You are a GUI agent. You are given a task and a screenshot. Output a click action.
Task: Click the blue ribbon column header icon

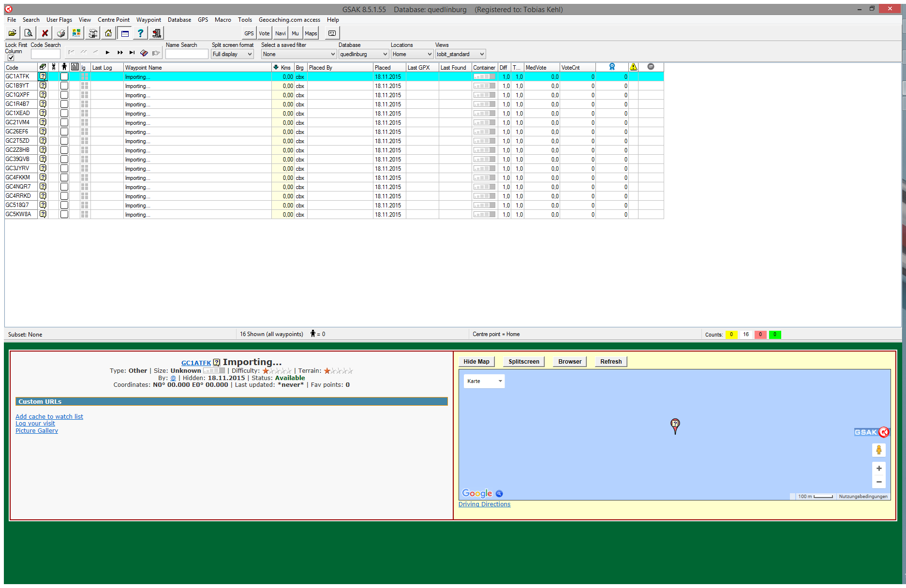(612, 67)
